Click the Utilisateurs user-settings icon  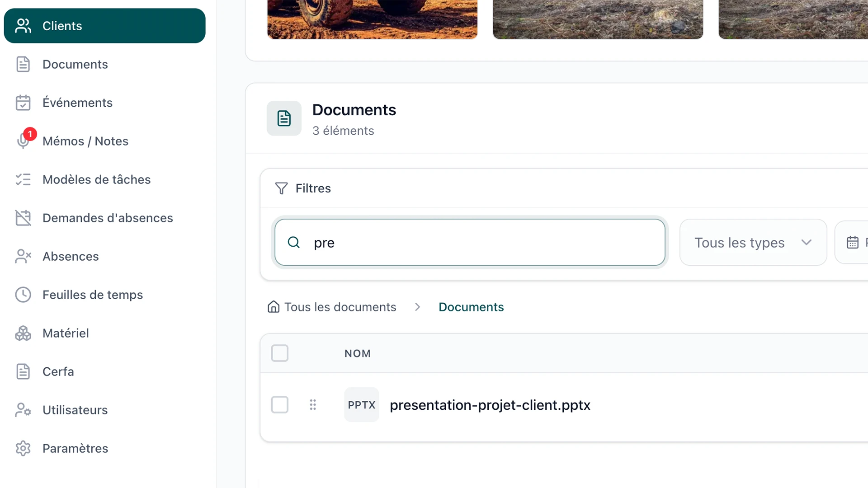pos(23,410)
